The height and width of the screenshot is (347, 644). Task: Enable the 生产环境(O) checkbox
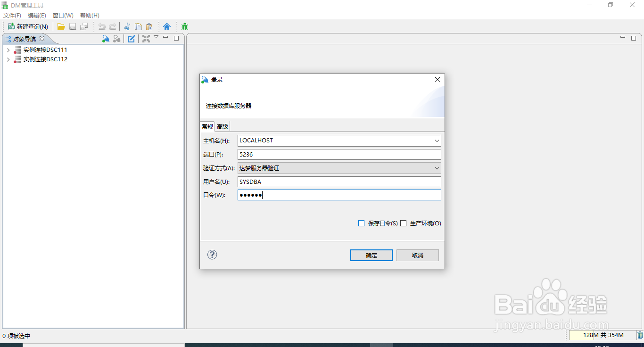[x=403, y=223]
